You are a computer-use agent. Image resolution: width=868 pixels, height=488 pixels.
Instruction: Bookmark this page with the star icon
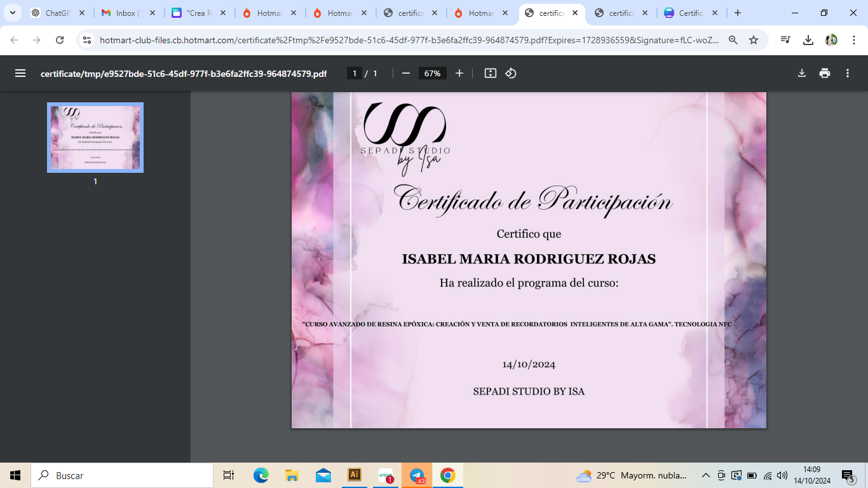754,40
